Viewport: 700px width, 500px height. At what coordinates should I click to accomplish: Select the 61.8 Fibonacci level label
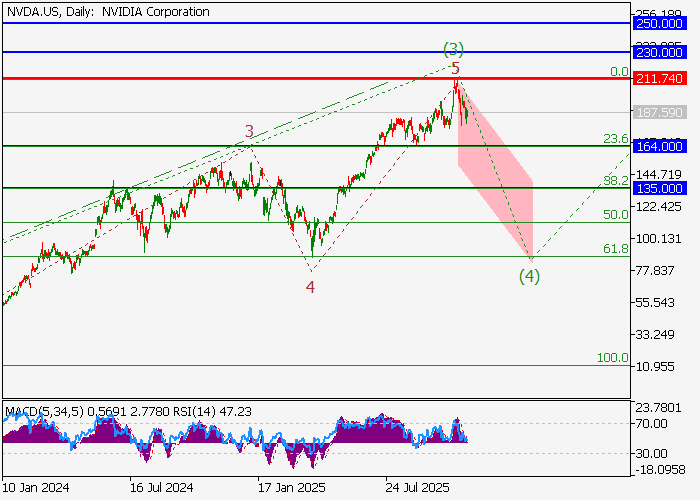pos(614,248)
